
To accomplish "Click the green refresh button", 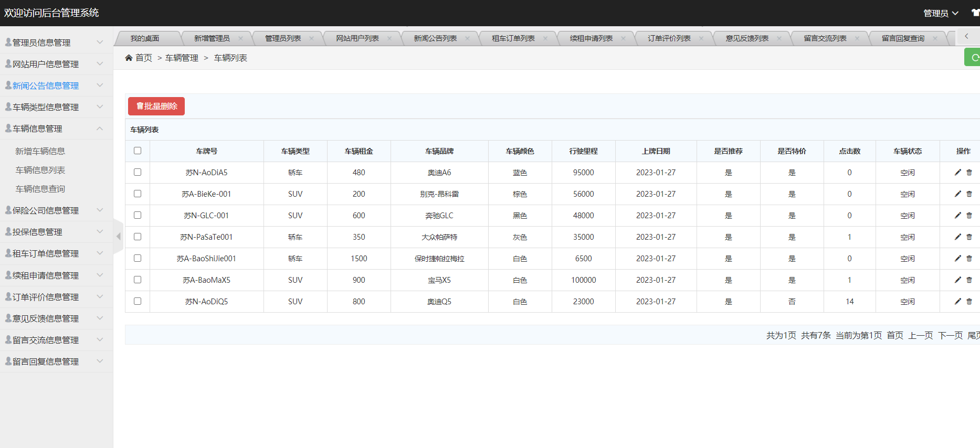I will 973,57.
